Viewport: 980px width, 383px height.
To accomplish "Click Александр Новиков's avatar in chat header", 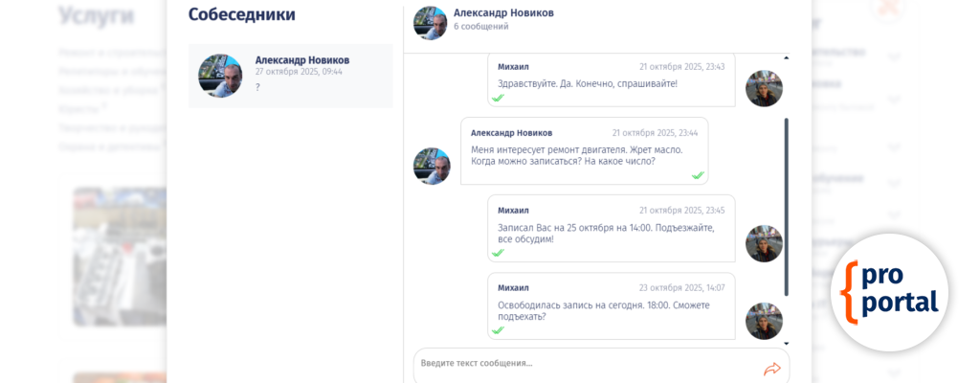I will pos(431,23).
